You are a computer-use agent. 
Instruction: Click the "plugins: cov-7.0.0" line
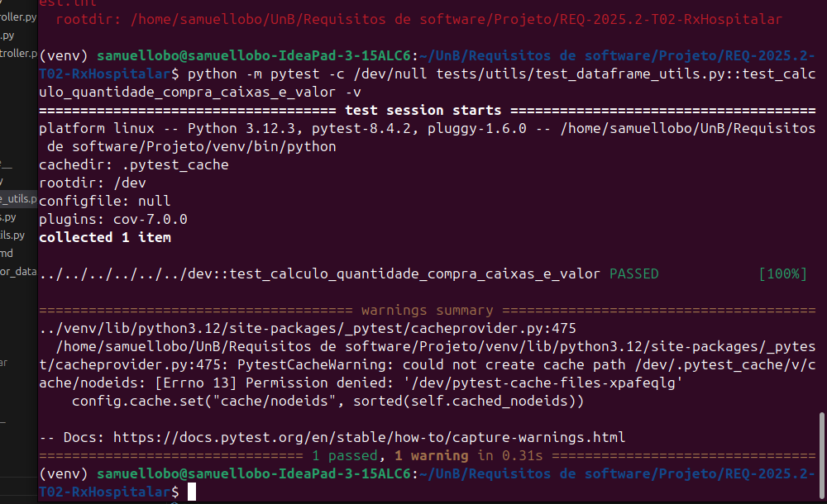click(113, 219)
